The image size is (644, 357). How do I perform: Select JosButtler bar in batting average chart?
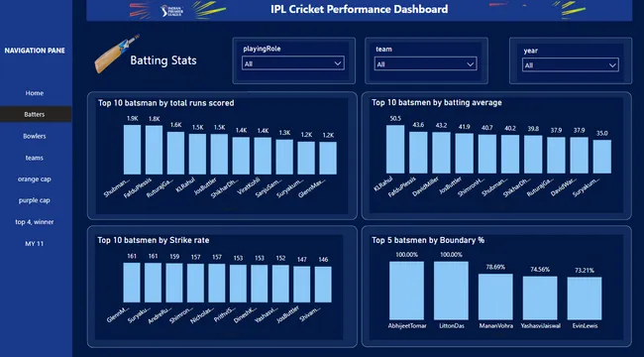tap(464, 154)
